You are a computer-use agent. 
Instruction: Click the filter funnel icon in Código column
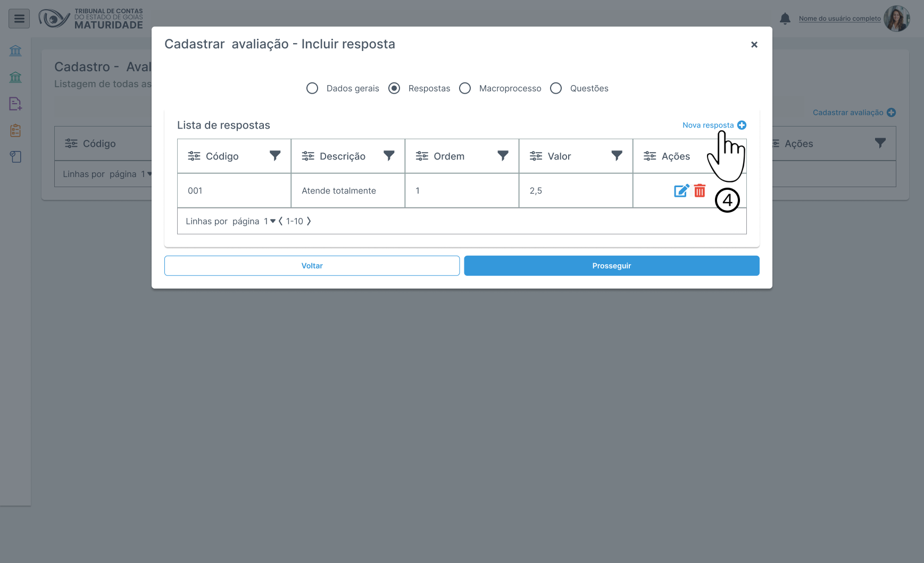click(275, 156)
